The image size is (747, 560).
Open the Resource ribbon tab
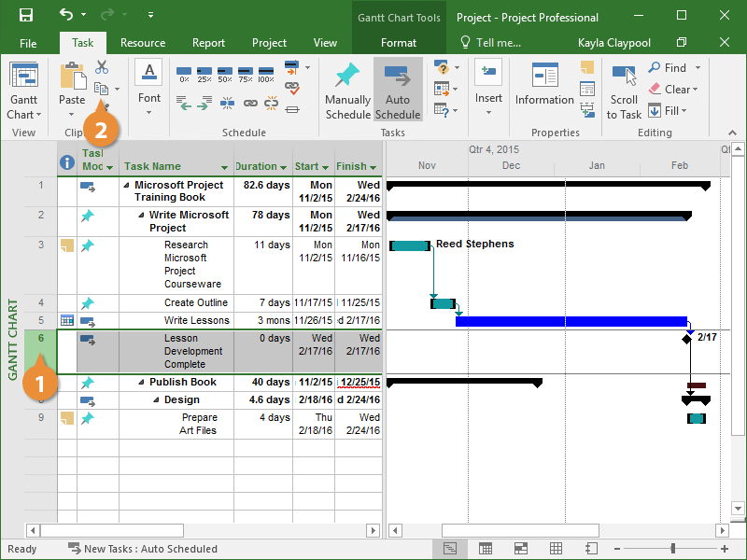tap(143, 43)
